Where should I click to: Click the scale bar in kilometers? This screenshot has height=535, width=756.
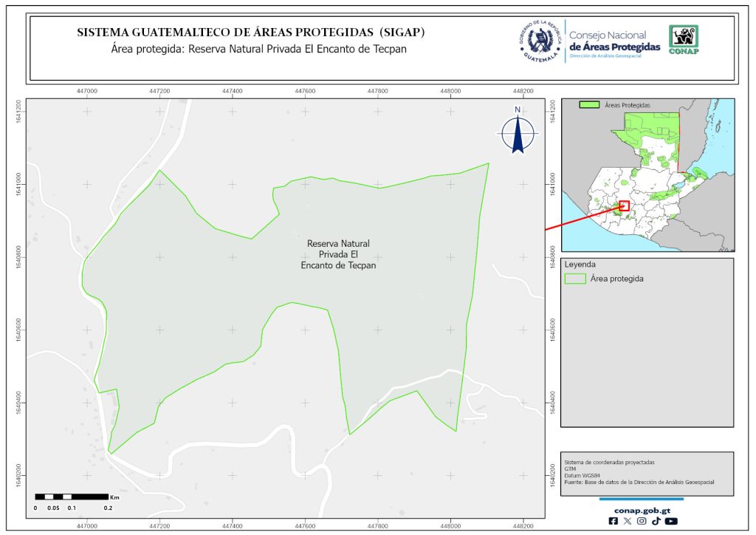click(72, 497)
